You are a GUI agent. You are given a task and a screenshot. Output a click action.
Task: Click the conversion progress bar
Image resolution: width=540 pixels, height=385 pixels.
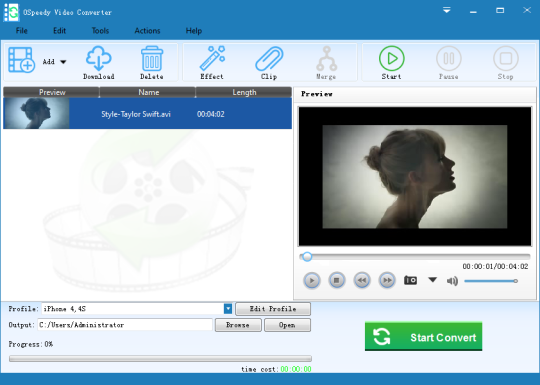tap(160, 358)
